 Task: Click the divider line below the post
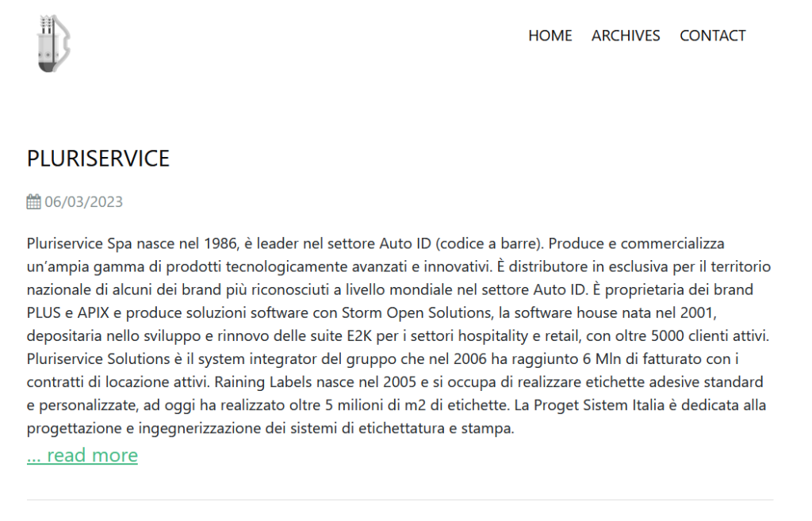coord(400,500)
